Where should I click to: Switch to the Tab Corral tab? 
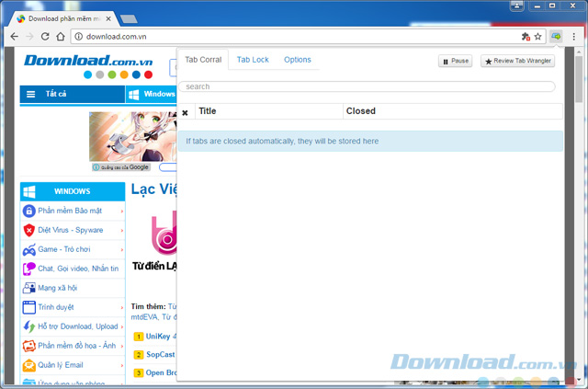(x=203, y=60)
